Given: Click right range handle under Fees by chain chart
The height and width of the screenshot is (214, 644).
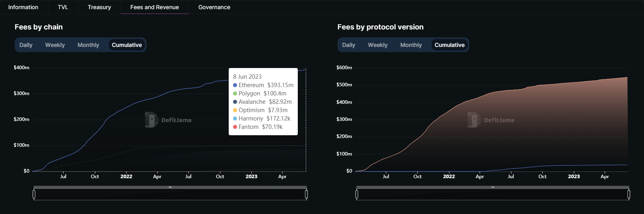Looking at the screenshot, I should pos(307,194).
